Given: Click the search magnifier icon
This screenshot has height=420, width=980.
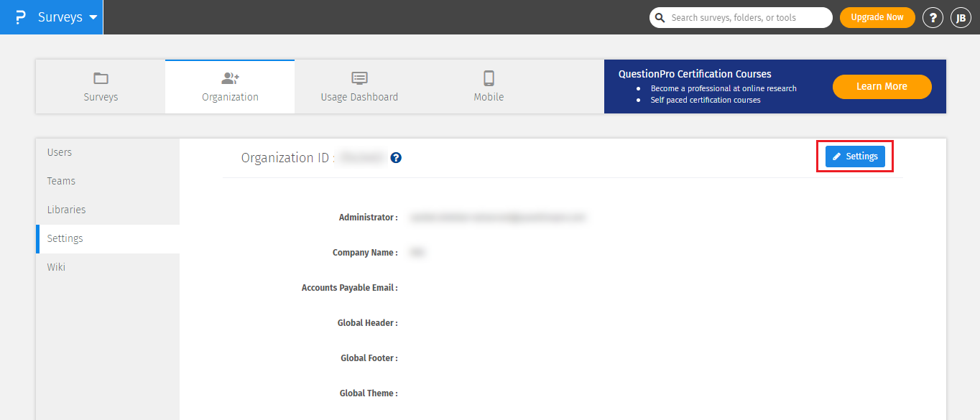Looking at the screenshot, I should (x=660, y=17).
